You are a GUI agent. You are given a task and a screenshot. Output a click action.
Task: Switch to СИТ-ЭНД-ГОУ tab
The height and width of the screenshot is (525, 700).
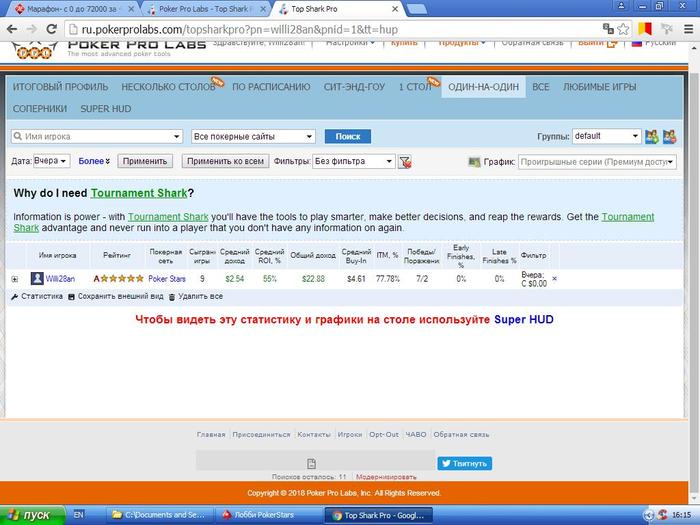354,87
